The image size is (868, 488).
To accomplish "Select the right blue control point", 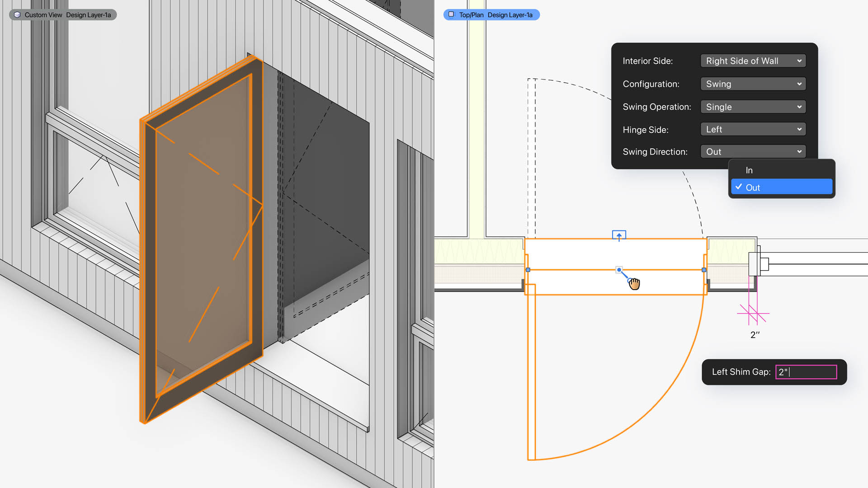I will pyautogui.click(x=704, y=270).
